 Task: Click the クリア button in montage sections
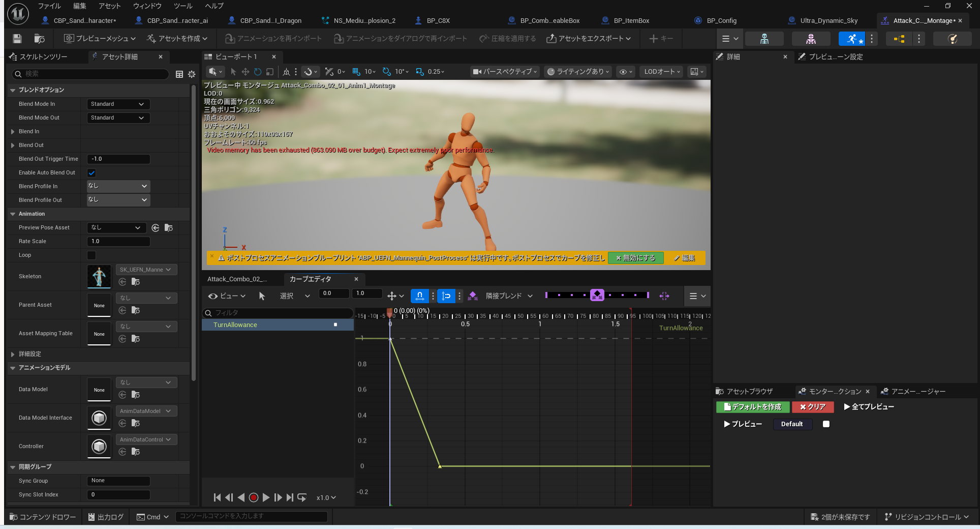pyautogui.click(x=812, y=407)
